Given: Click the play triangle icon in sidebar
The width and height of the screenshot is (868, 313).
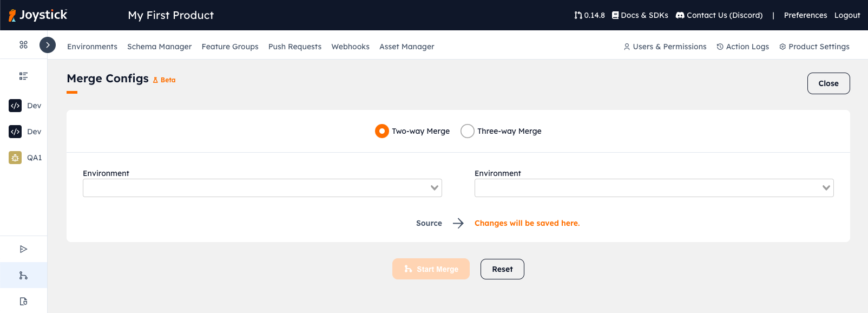Looking at the screenshot, I should click(23, 249).
